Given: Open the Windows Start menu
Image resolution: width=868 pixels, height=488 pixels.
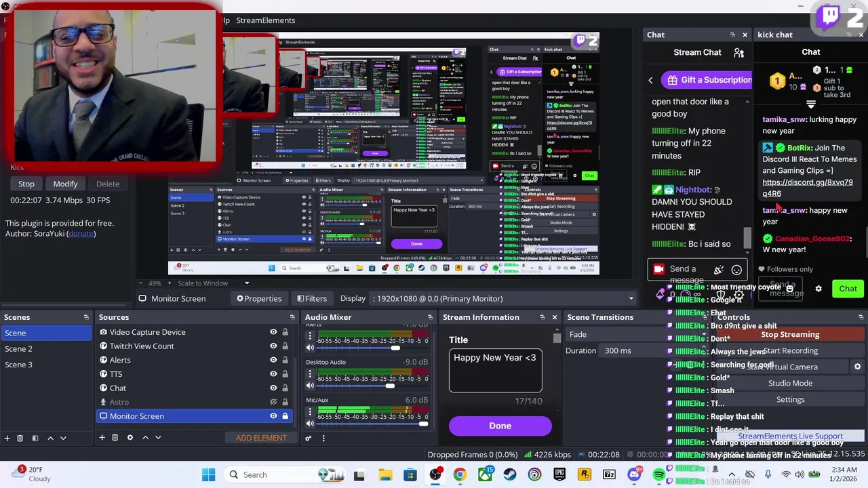Looking at the screenshot, I should pos(208,475).
